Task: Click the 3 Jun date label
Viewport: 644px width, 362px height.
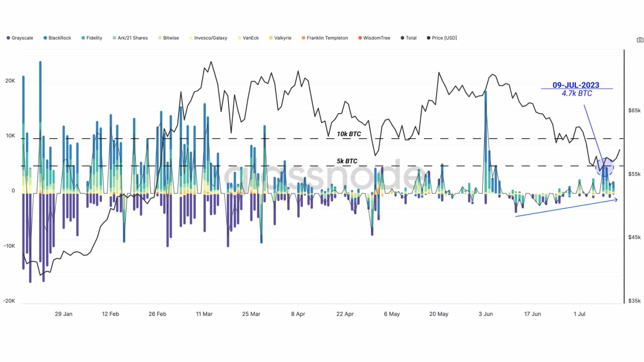Action: [x=486, y=314]
